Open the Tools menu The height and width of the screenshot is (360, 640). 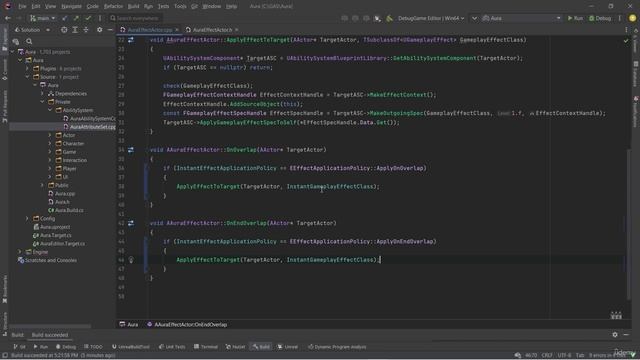pyautogui.click(x=180, y=6)
